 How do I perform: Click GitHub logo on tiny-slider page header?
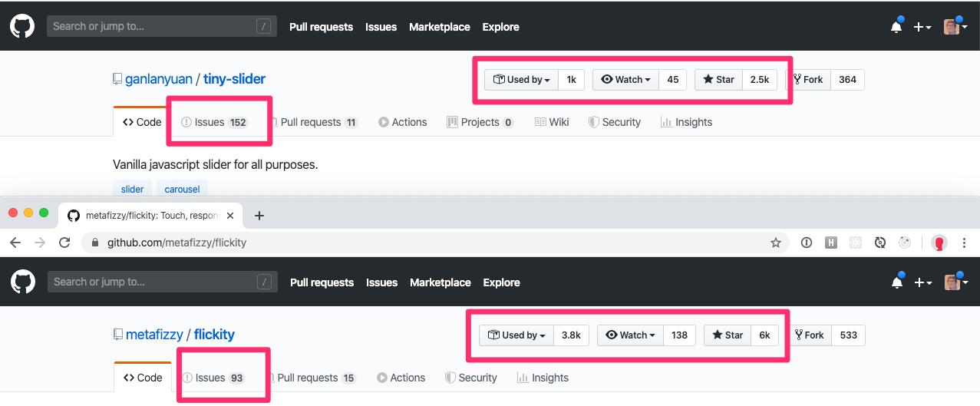[x=22, y=26]
